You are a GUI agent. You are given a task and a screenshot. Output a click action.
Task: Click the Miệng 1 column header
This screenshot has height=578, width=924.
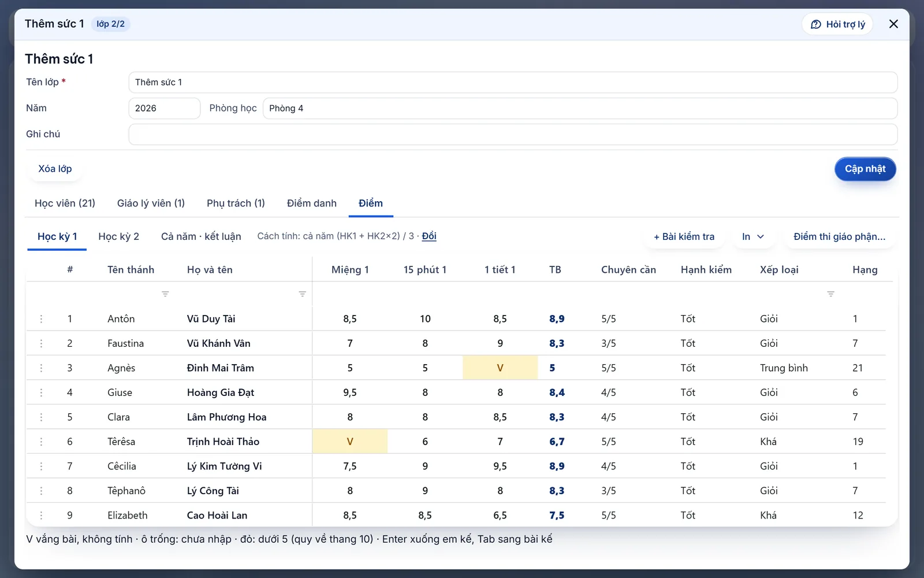[x=350, y=270]
